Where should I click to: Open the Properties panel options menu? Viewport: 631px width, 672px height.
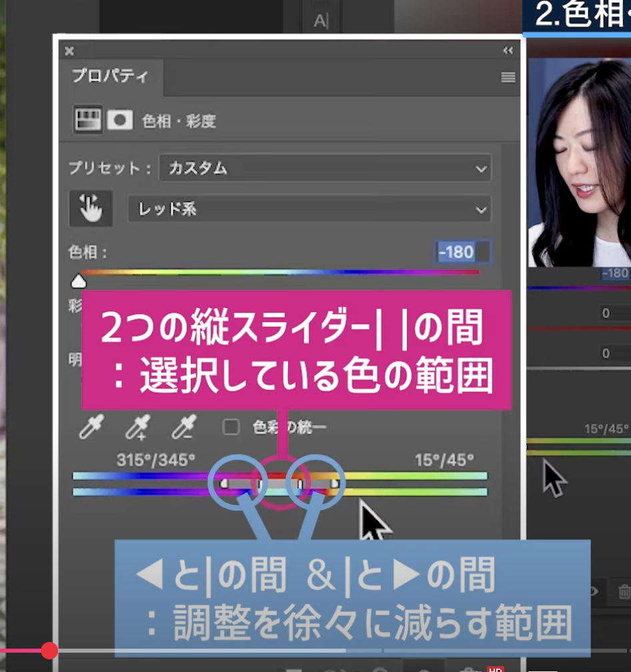point(508,77)
